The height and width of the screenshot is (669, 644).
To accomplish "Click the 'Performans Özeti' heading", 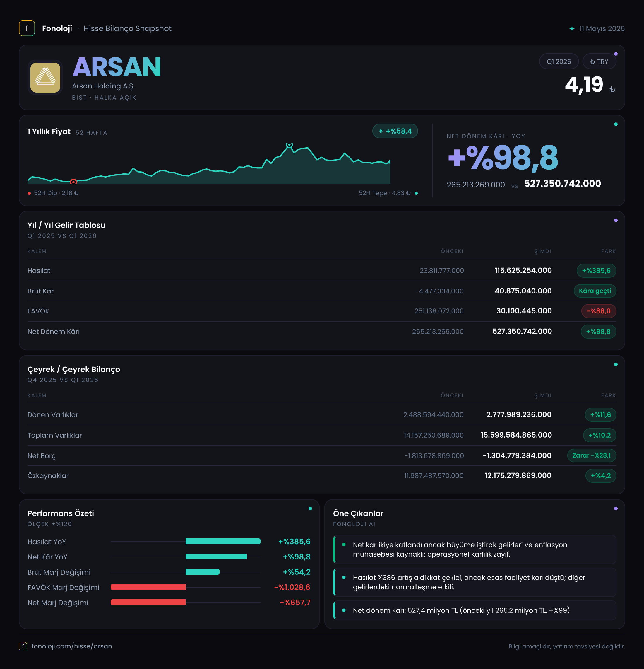I will [x=61, y=513].
